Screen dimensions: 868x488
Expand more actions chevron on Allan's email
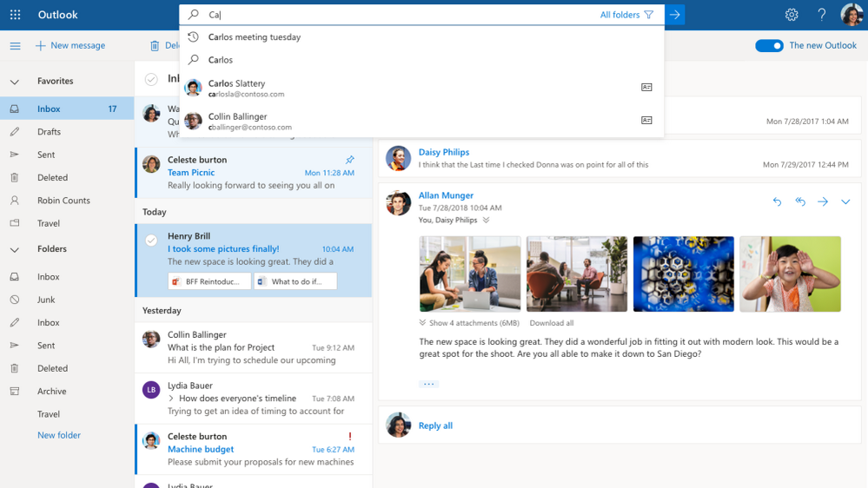[845, 201]
